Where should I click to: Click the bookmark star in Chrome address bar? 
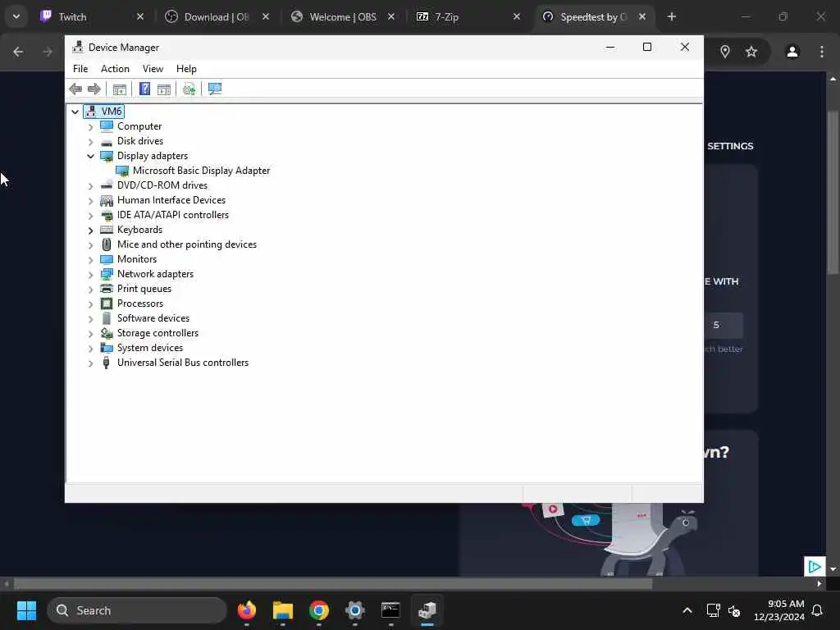(751, 52)
